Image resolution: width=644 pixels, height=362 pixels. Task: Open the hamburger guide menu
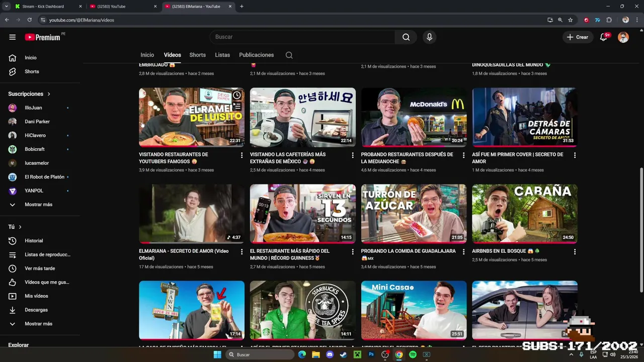click(12, 37)
